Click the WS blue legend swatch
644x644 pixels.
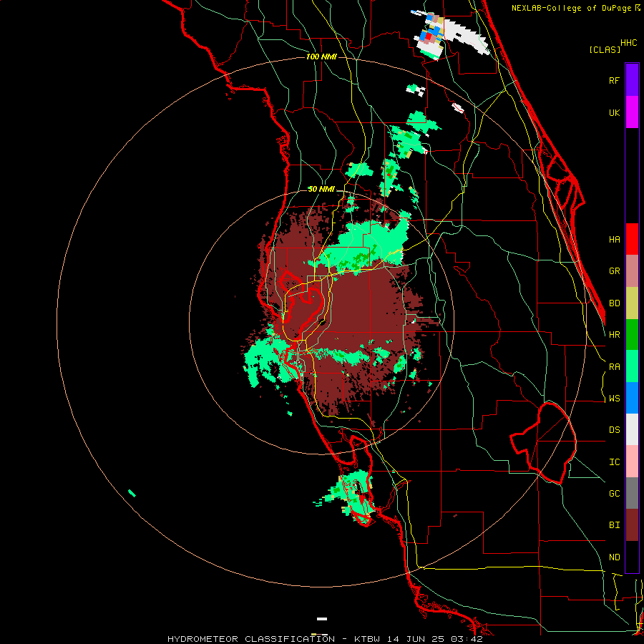click(632, 398)
